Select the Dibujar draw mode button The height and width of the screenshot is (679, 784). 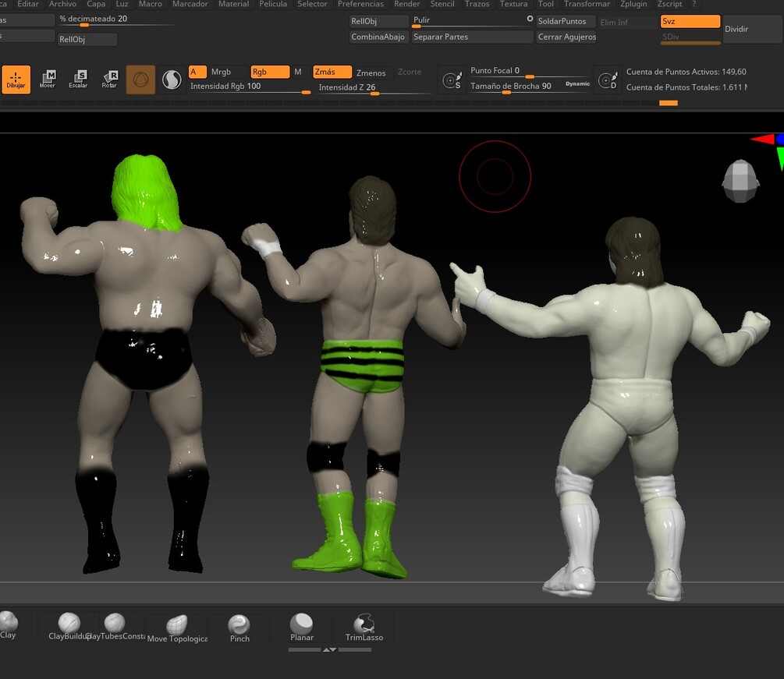(x=16, y=80)
